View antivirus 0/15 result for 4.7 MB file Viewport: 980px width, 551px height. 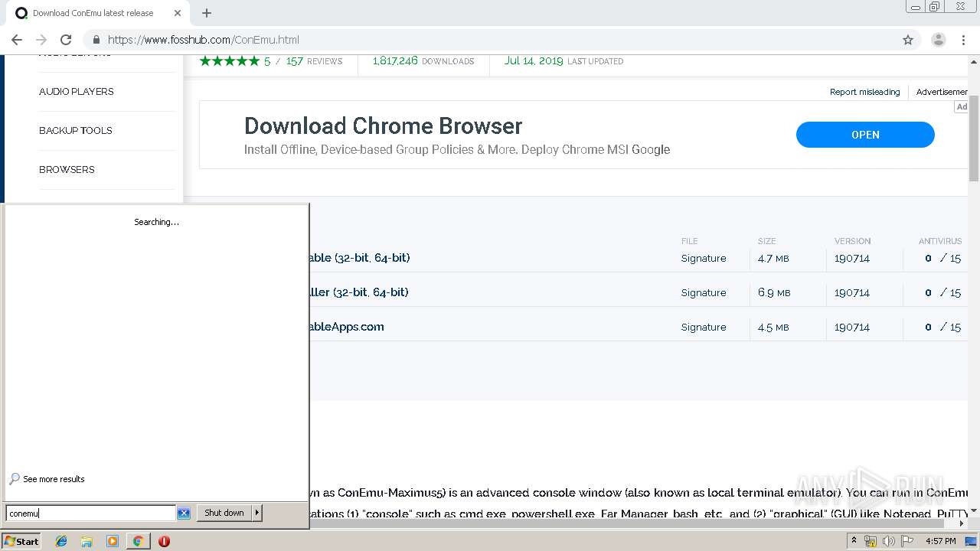click(942, 259)
